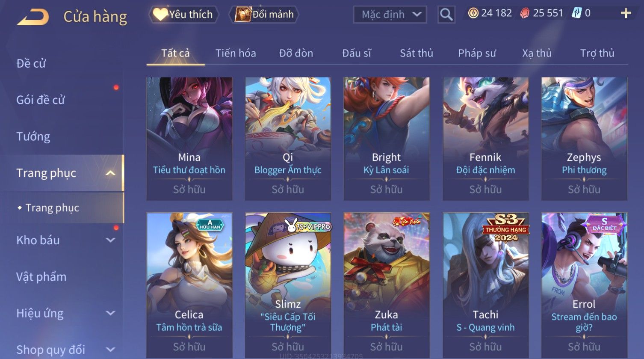Open the Gói đề cử menu

(x=40, y=100)
